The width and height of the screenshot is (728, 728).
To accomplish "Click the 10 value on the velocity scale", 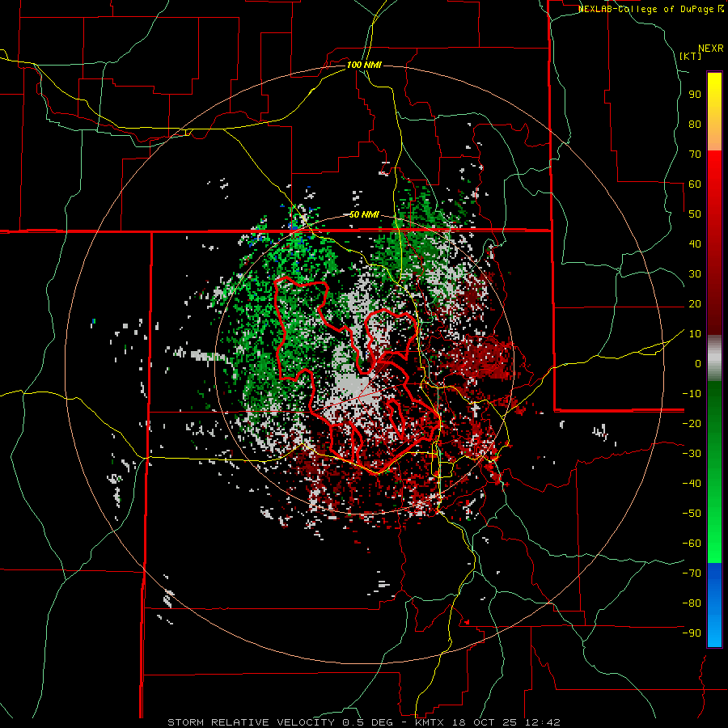I will pos(695,334).
